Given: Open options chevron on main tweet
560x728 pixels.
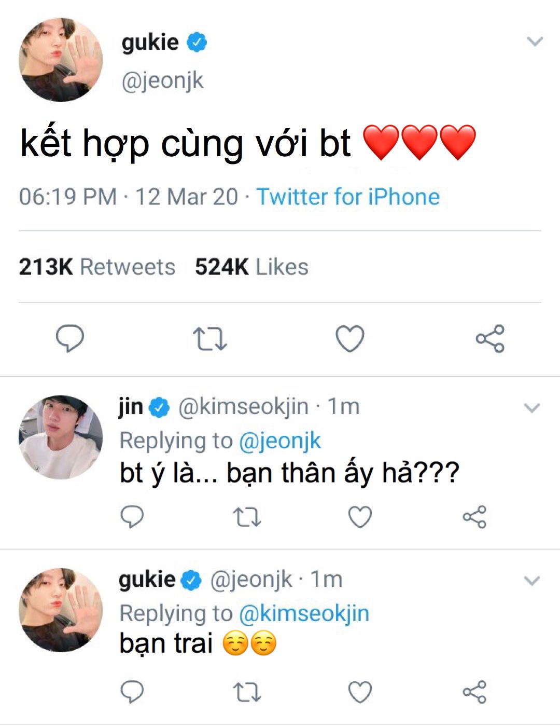Looking at the screenshot, I should [535, 42].
